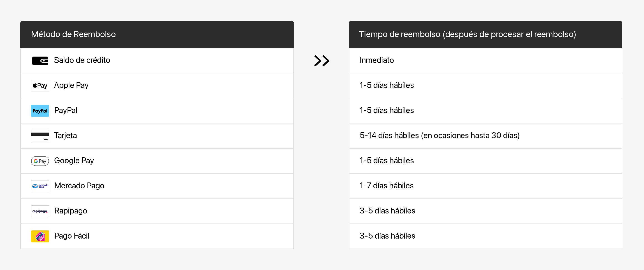Click the Apple Pay logo icon
The image size is (644, 270).
(40, 86)
